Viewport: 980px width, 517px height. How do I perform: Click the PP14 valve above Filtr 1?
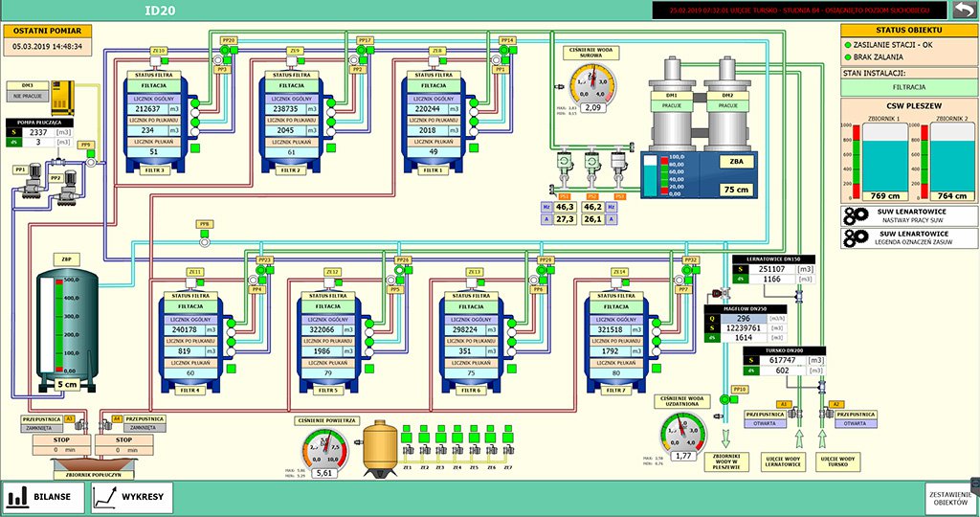pyautogui.click(x=503, y=50)
